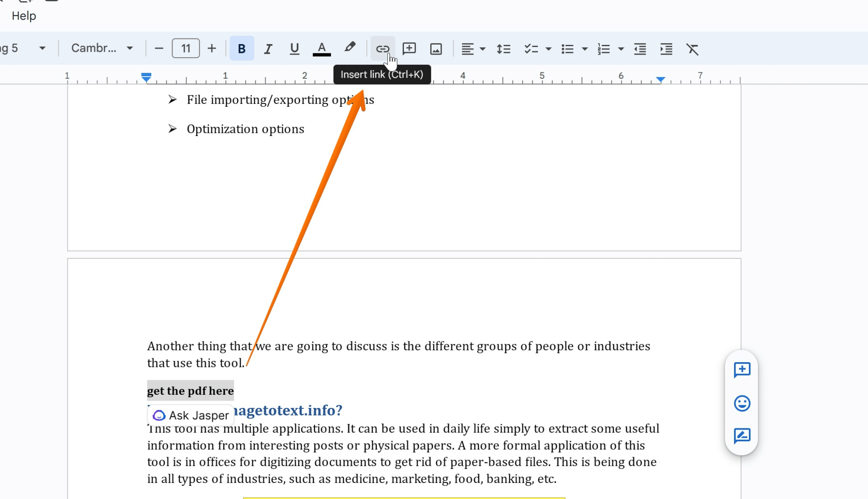Open the Help menu

coord(24,16)
